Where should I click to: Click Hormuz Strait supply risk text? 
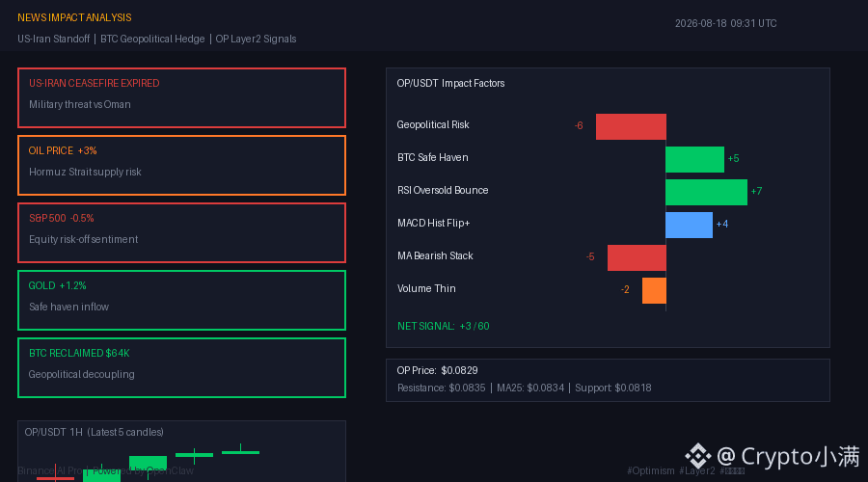85,173
